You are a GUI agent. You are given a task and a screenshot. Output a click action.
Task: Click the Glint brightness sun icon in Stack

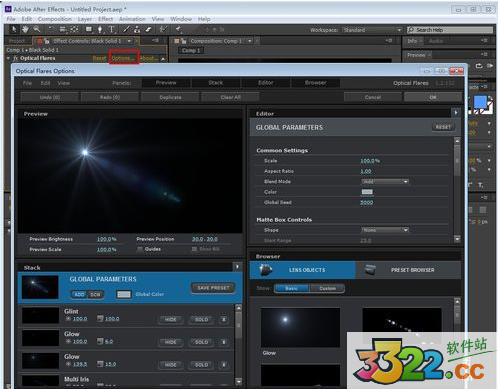pos(68,319)
